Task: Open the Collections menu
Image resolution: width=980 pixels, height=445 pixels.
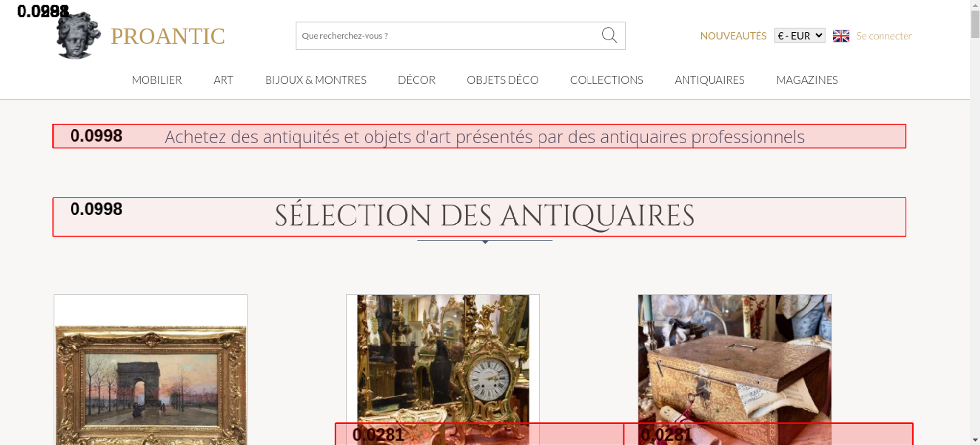Action: tap(606, 80)
